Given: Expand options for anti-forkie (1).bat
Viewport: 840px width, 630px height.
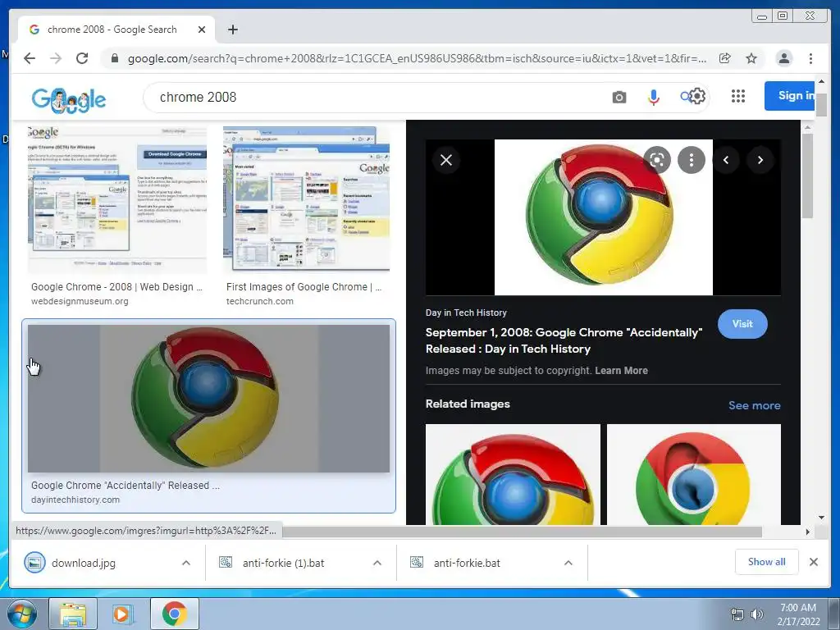Looking at the screenshot, I should point(377,563).
